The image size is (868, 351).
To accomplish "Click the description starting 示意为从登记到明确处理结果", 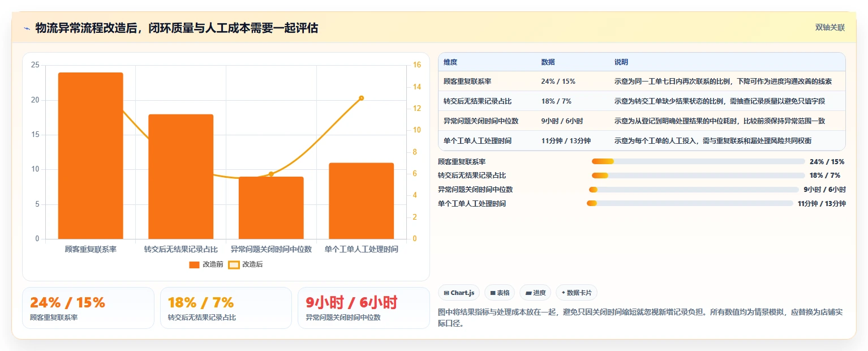I will click(x=720, y=121).
